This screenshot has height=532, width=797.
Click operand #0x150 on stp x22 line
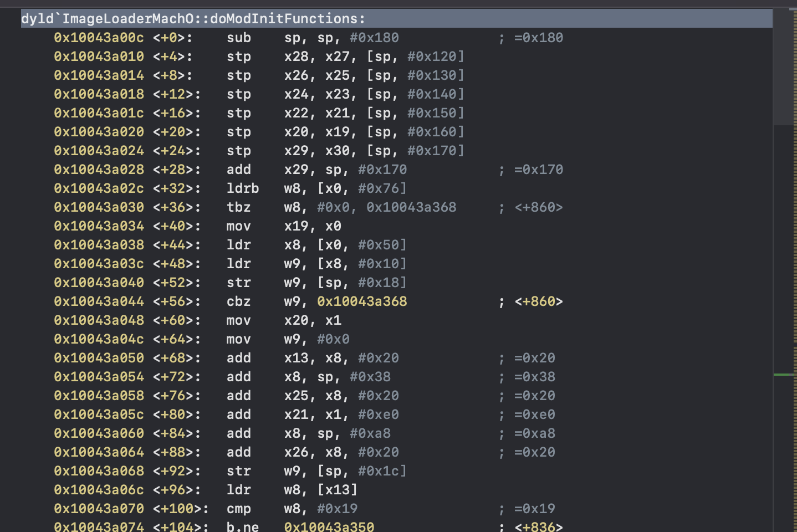point(432,113)
